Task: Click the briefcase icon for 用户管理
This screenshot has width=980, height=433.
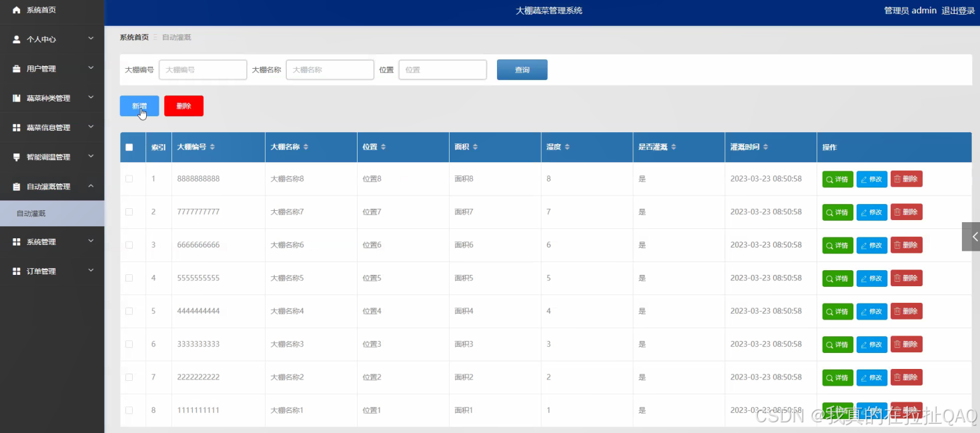Action: pos(17,69)
